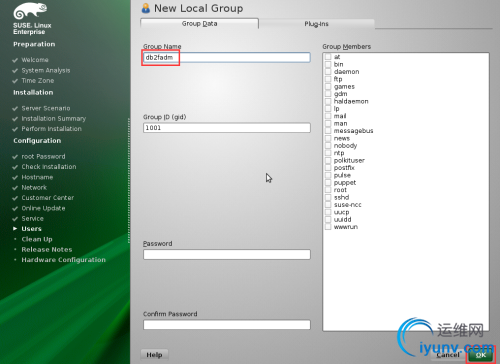
Task: Tick the 'lp' member checkbox
Action: [x=328, y=109]
